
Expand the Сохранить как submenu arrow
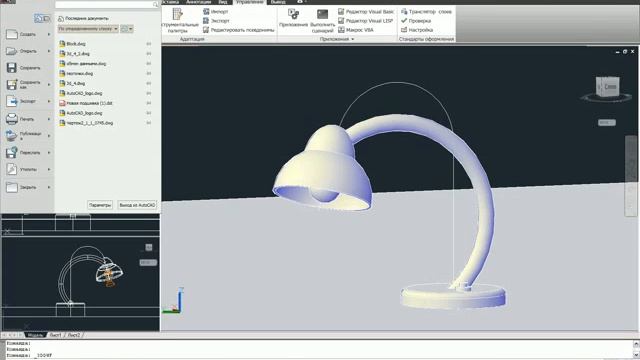point(49,84)
